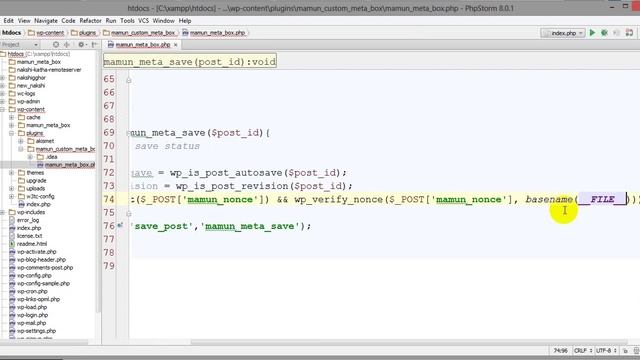Expand the cache folder node
This screenshot has width=640, height=360.
point(12,117)
